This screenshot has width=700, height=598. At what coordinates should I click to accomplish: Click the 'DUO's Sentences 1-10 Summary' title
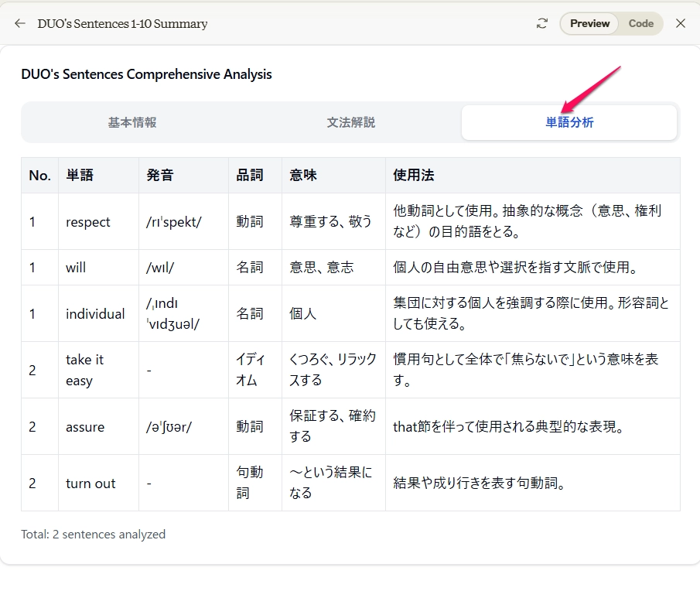click(122, 24)
